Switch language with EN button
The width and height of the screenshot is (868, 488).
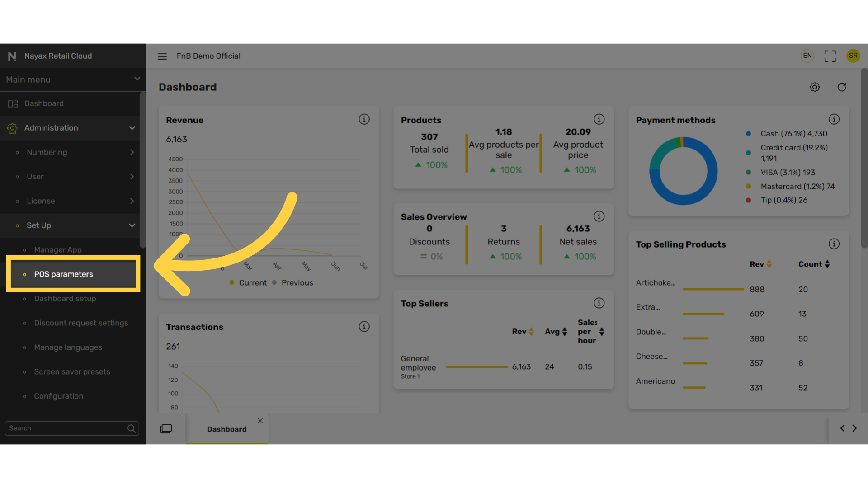807,56
